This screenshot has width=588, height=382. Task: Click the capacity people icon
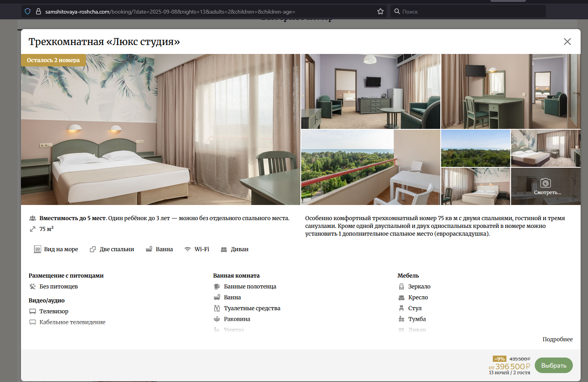click(33, 218)
